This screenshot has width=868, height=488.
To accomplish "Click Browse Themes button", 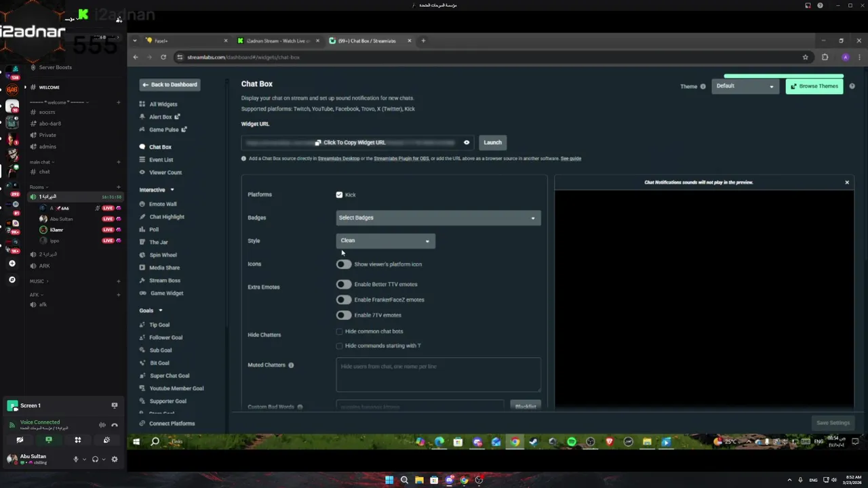I will [814, 86].
